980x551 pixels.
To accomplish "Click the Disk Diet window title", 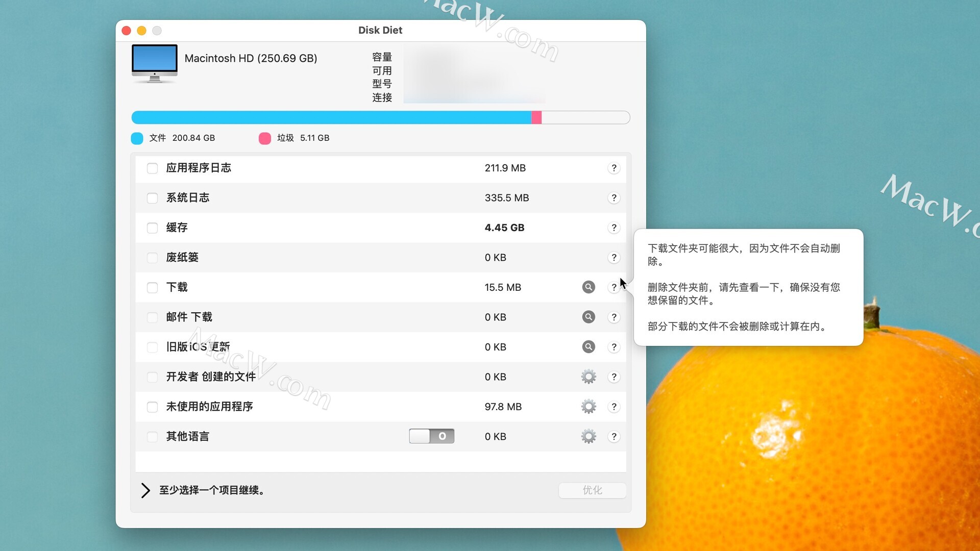I will click(x=380, y=30).
